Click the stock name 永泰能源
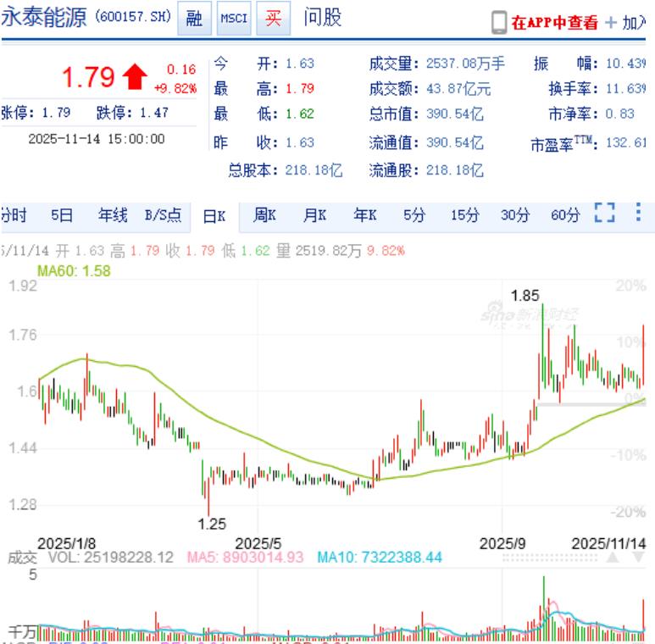 click(x=44, y=18)
